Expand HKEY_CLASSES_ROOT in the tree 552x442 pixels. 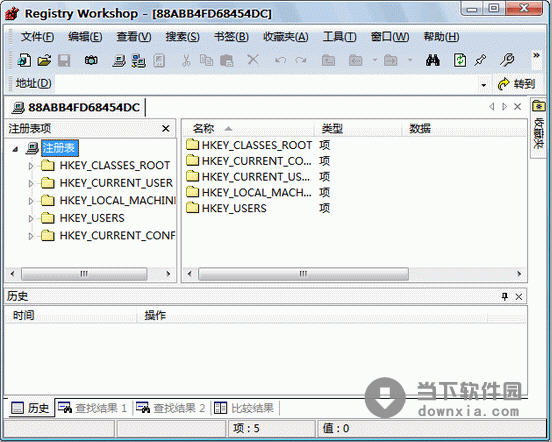pos(31,166)
